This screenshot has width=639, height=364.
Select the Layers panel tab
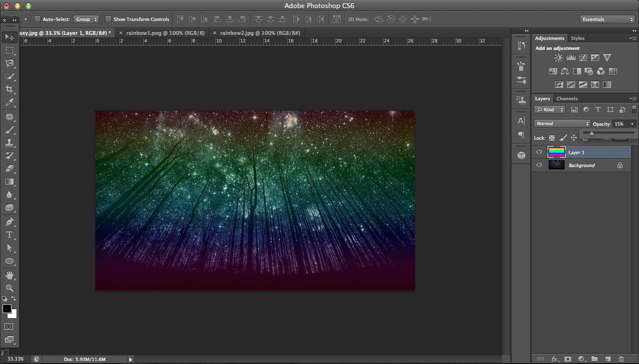click(x=543, y=99)
